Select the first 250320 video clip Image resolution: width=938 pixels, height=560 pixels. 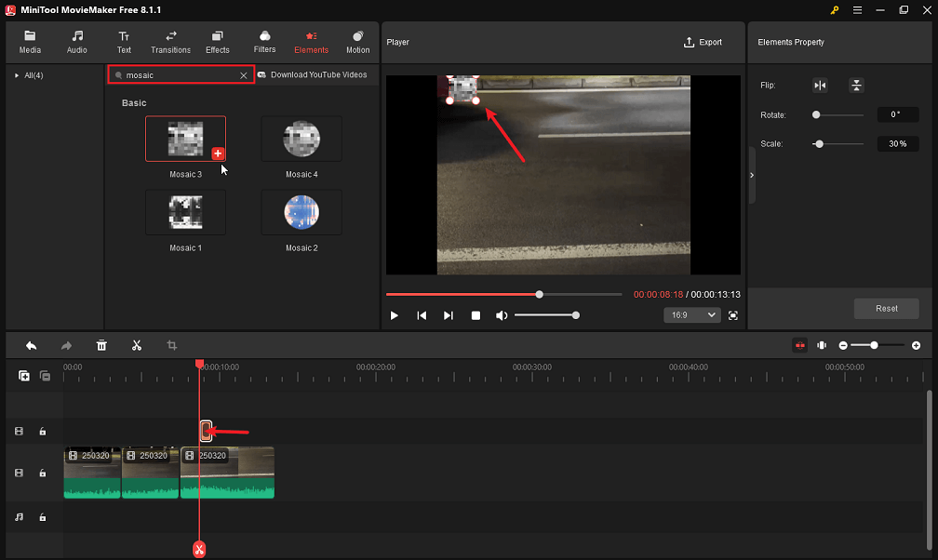pyautogui.click(x=92, y=473)
